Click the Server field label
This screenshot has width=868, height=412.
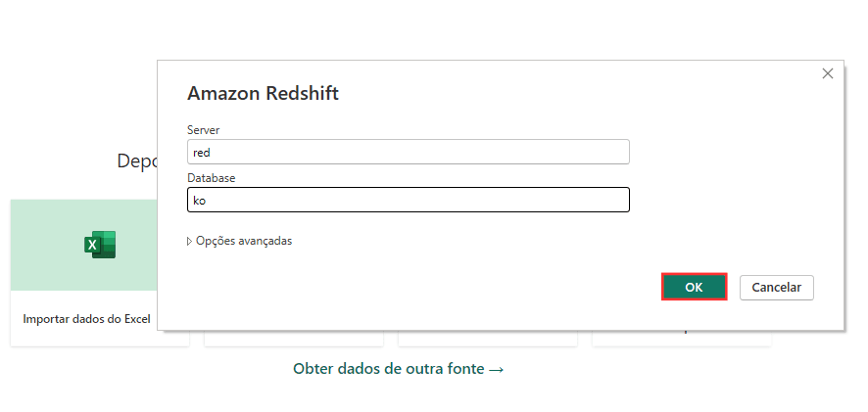click(203, 129)
